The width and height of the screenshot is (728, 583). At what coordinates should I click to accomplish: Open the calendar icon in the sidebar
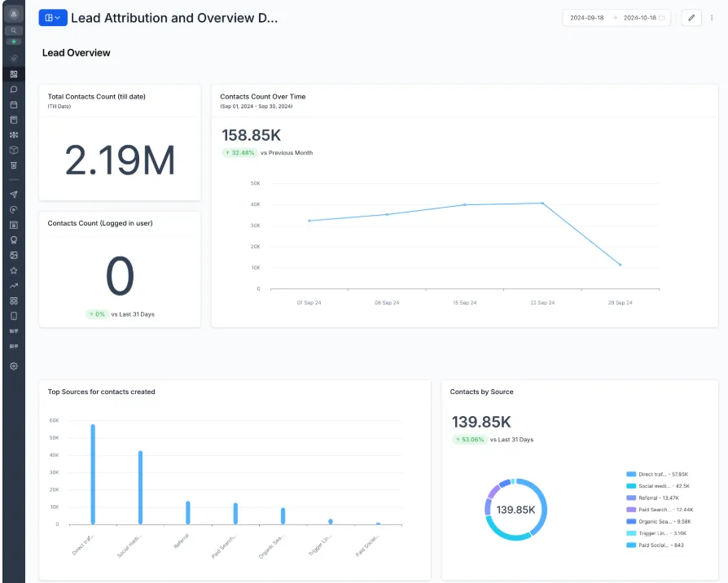point(14,105)
